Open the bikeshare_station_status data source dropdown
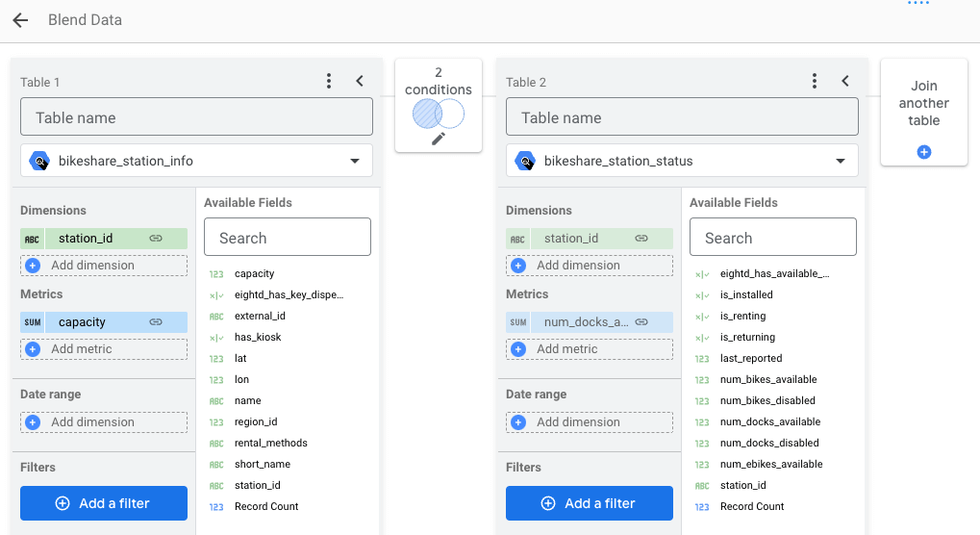980x535 pixels. (682, 161)
